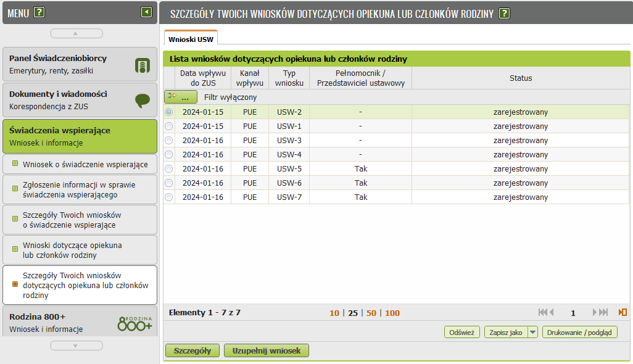Show 10 items per page
633x364 pixels.
coord(334,313)
